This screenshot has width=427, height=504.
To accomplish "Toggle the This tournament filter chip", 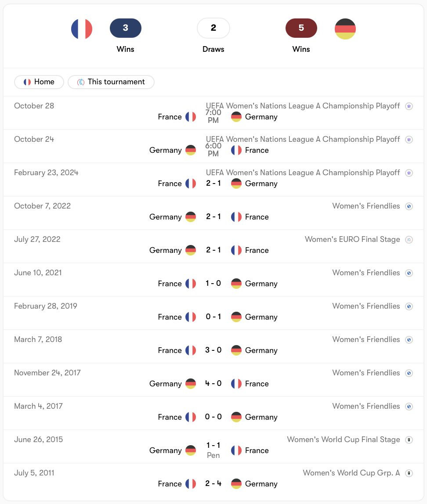I will pos(111,82).
